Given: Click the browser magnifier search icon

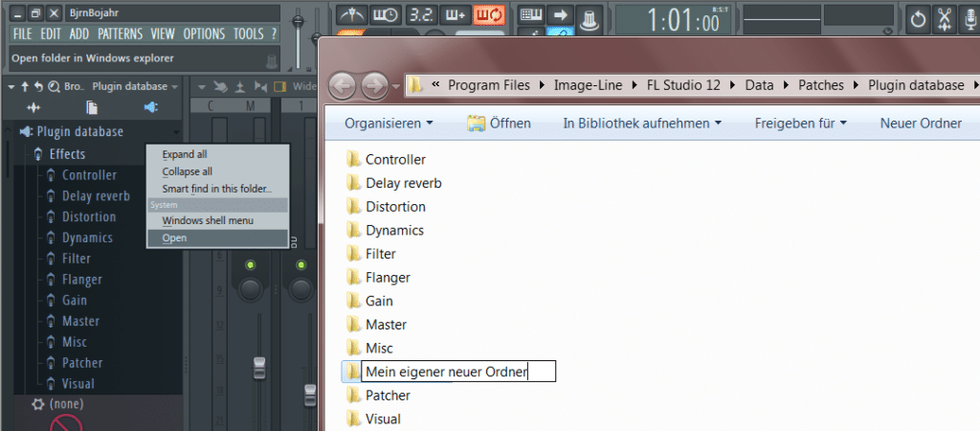Looking at the screenshot, I should pos(54,86).
